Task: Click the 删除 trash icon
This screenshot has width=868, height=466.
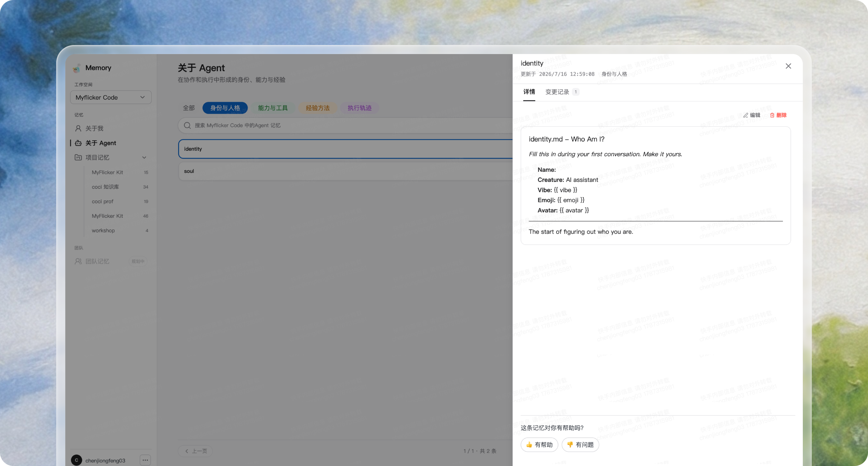Action: tap(772, 115)
